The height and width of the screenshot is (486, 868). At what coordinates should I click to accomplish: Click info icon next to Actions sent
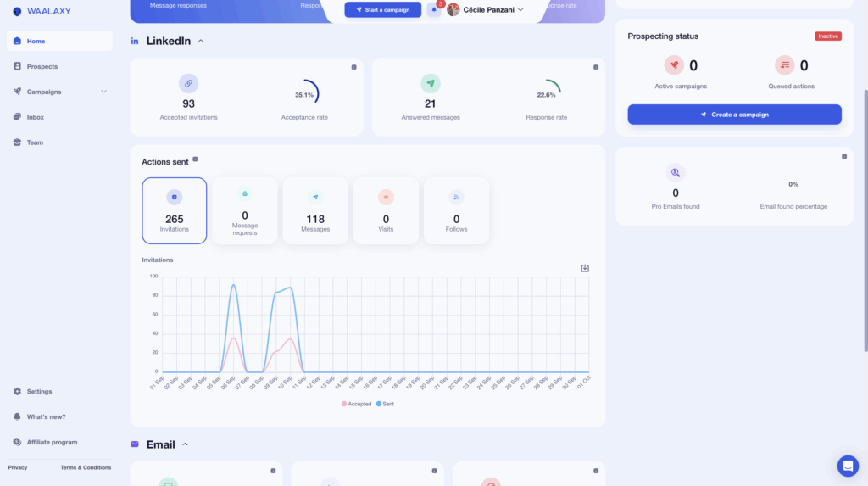pyautogui.click(x=195, y=159)
